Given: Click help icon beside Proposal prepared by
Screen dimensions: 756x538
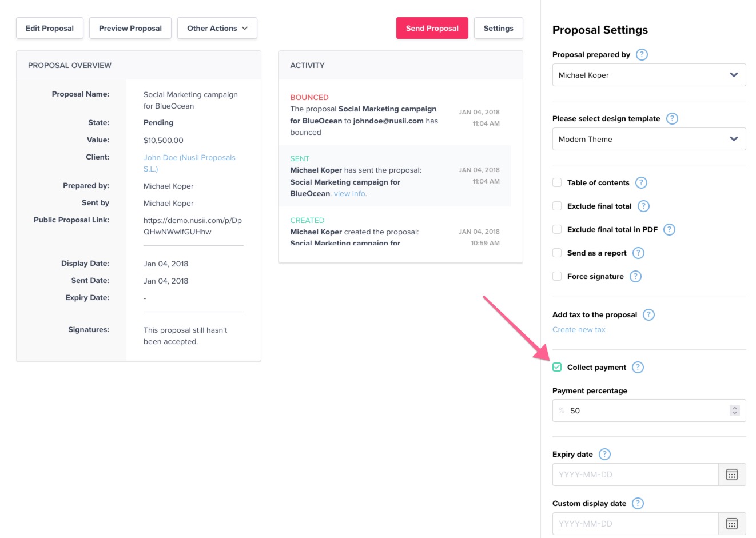Looking at the screenshot, I should coord(642,55).
